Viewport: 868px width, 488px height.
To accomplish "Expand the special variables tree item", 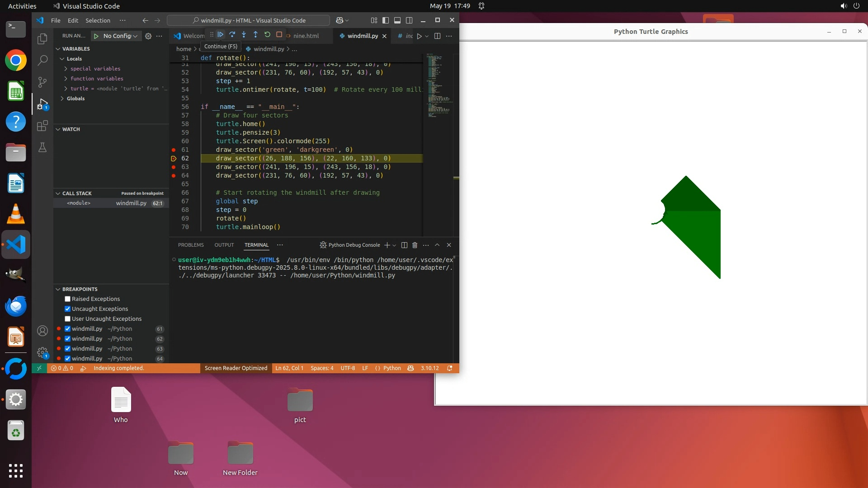I will (95, 69).
